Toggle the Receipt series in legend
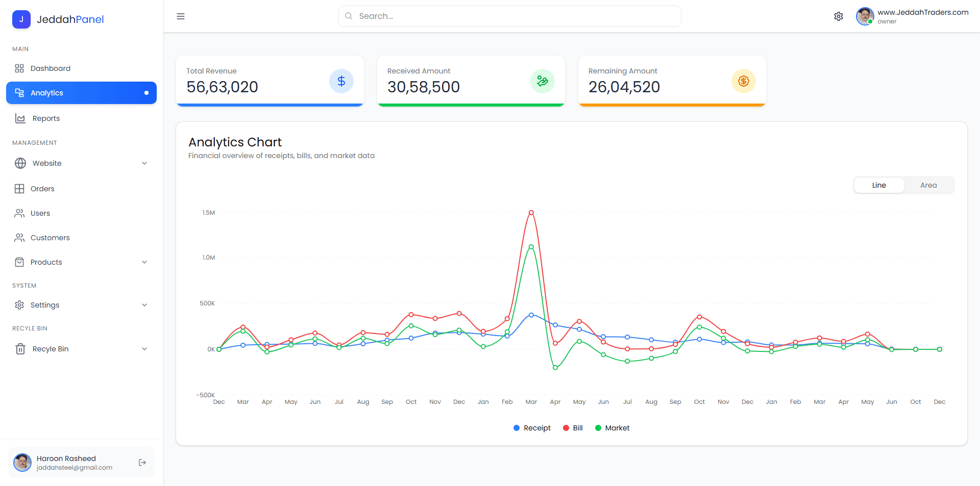The width and height of the screenshot is (980, 486). 532,428
